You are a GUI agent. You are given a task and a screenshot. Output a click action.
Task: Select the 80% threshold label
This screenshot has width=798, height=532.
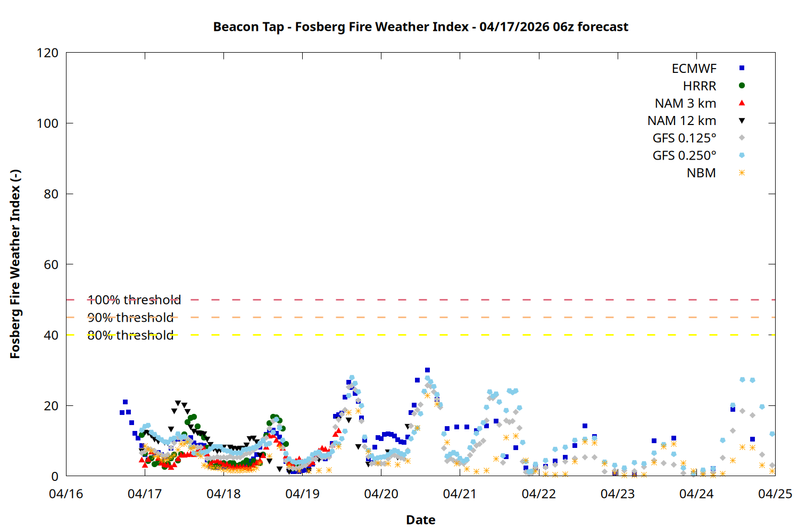point(130,335)
